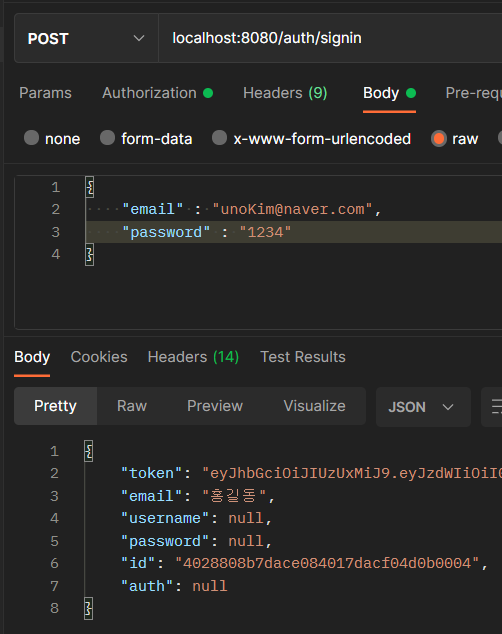Open the Test Results tab

click(303, 357)
